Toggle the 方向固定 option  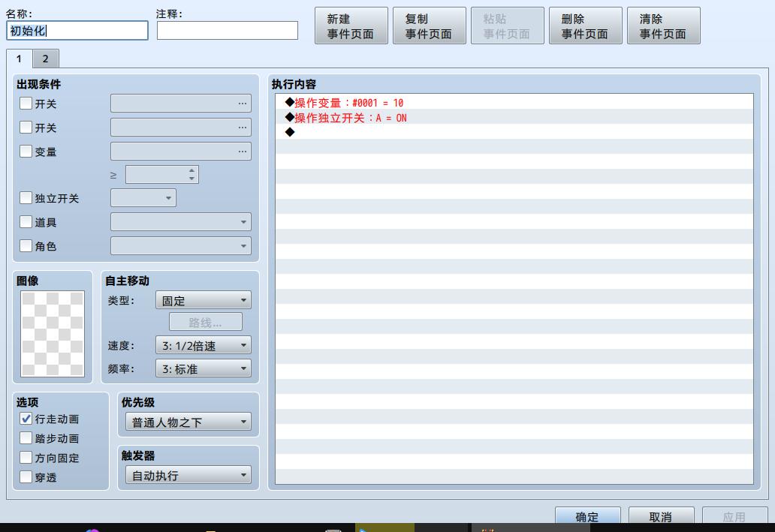[26, 458]
